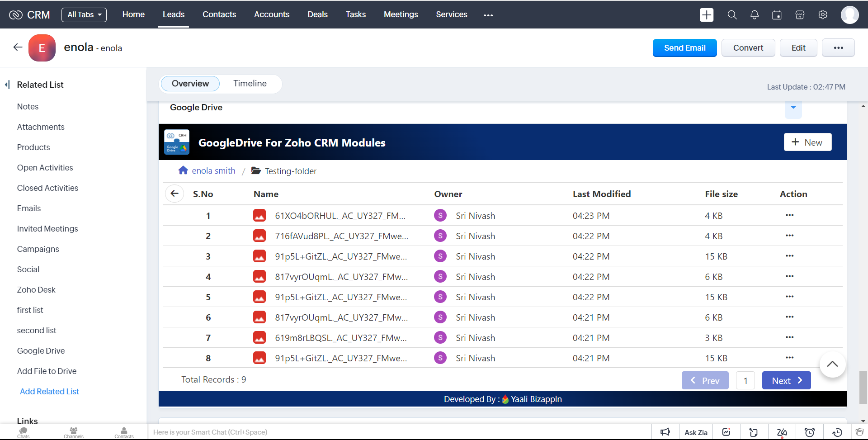
Task: Open the Contacts tab
Action: pyautogui.click(x=219, y=14)
